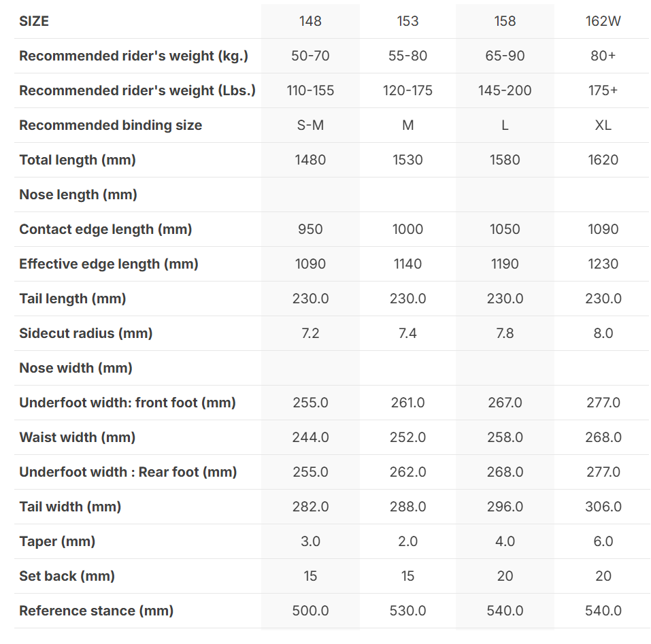Screen dimensions: 651x644
Task: Click the Nose length (mm) row label
Action: point(78,194)
